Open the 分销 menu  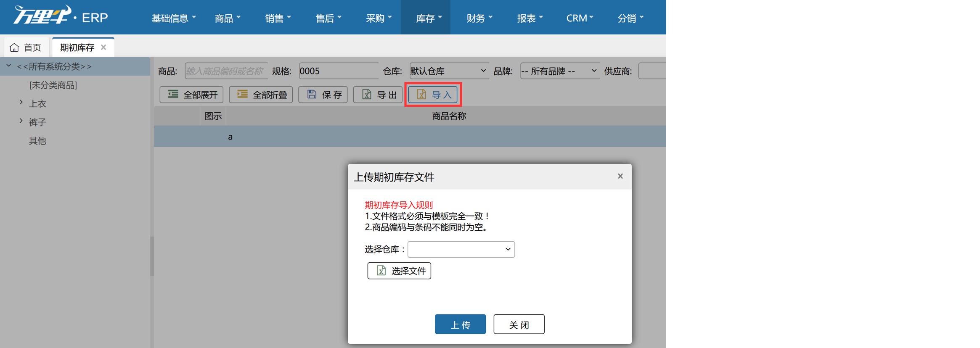point(630,18)
